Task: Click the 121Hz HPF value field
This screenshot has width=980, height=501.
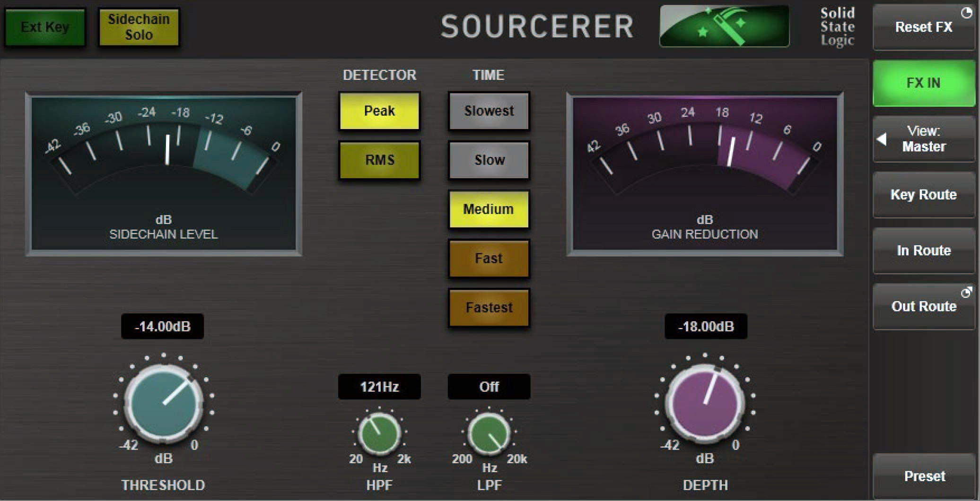Action: coord(379,387)
